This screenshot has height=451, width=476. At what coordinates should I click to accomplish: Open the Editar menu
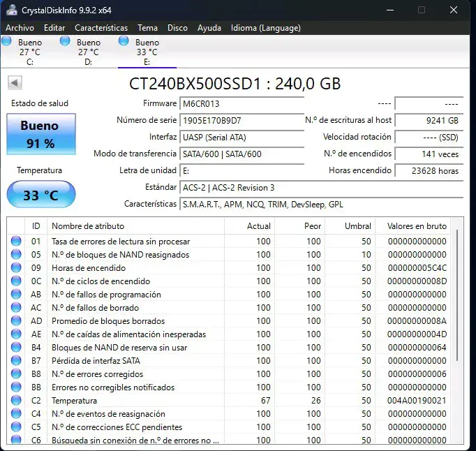[54, 28]
